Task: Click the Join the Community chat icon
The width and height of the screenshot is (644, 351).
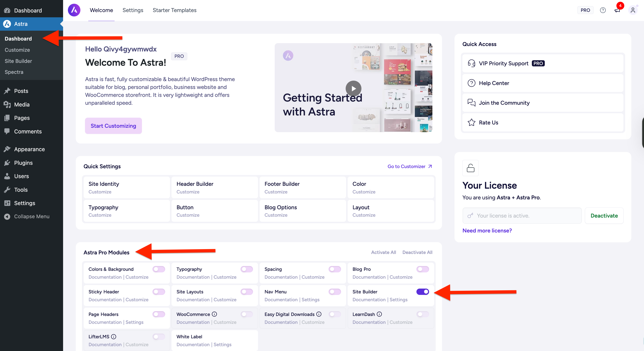Action: click(x=471, y=103)
